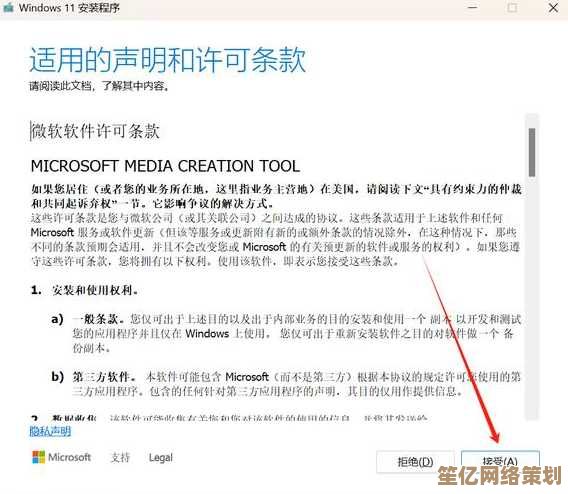Screen dimensions: 568x494
Task: Click the text MICROSOFT MEDIA CREATION TOOL
Action: tap(166, 166)
